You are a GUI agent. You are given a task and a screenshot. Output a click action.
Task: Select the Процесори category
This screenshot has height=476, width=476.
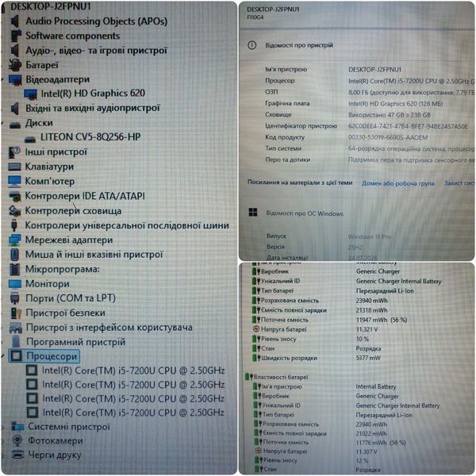point(44,355)
